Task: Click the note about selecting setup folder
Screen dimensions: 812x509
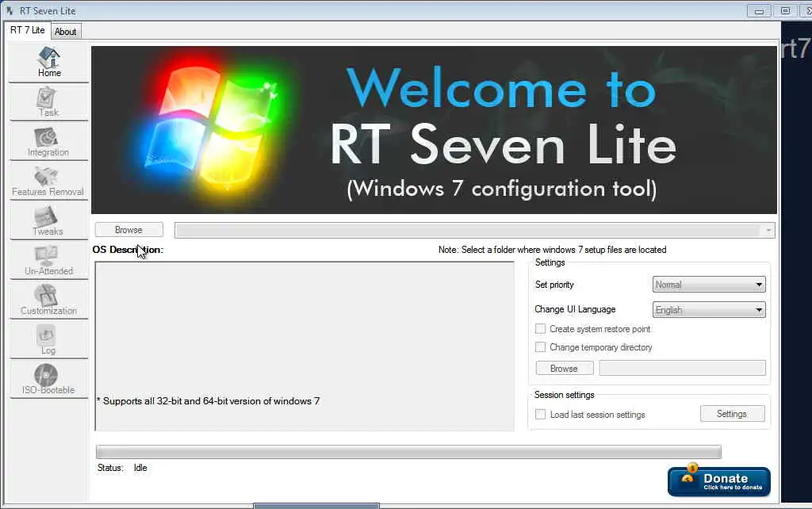Action: pyautogui.click(x=552, y=250)
